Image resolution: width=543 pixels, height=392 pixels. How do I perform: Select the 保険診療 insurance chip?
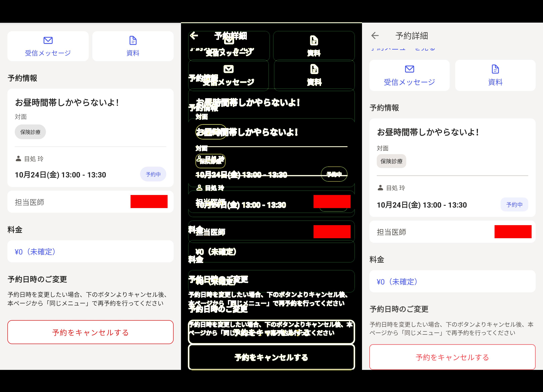30,132
